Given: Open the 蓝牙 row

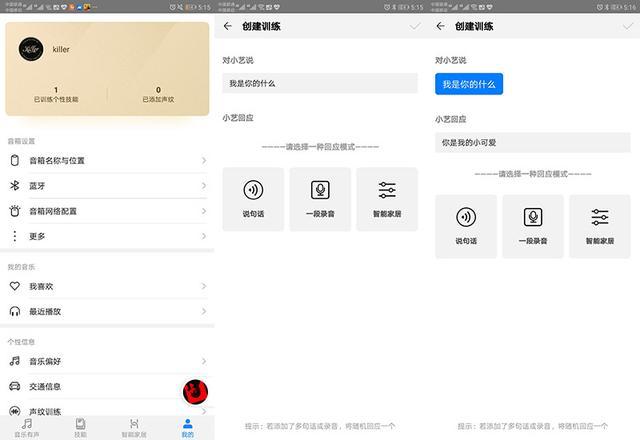Looking at the screenshot, I should pos(107,186).
